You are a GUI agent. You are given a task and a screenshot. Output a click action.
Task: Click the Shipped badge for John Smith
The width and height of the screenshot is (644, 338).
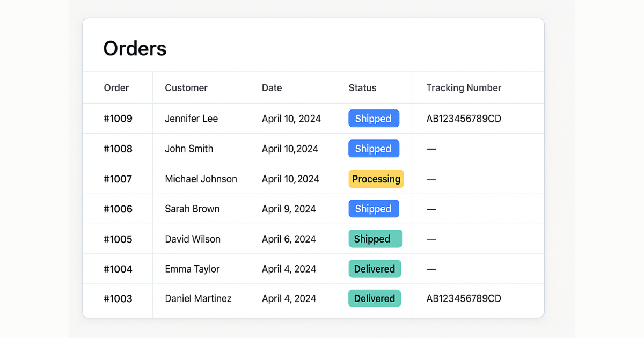coord(374,149)
